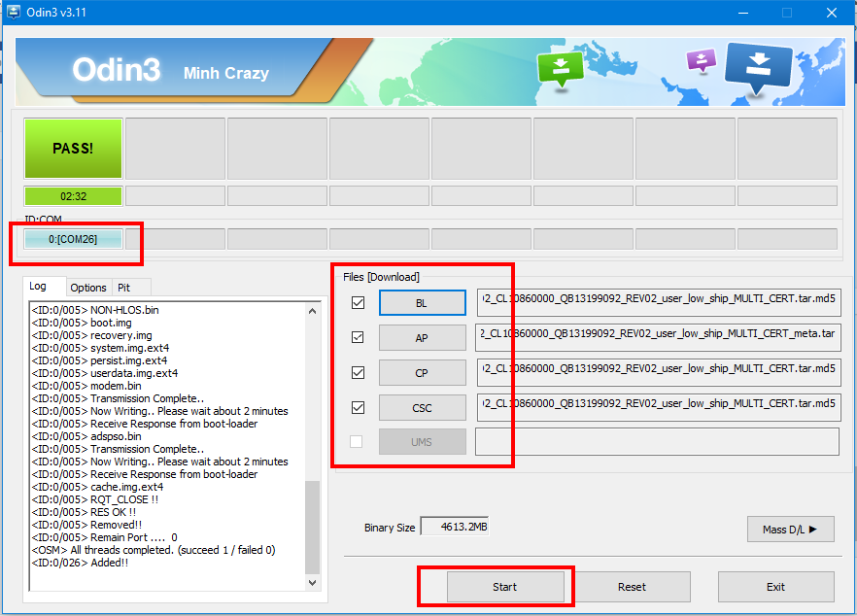This screenshot has width=857, height=616.
Task: Open the Pit tab
Action: (123, 288)
